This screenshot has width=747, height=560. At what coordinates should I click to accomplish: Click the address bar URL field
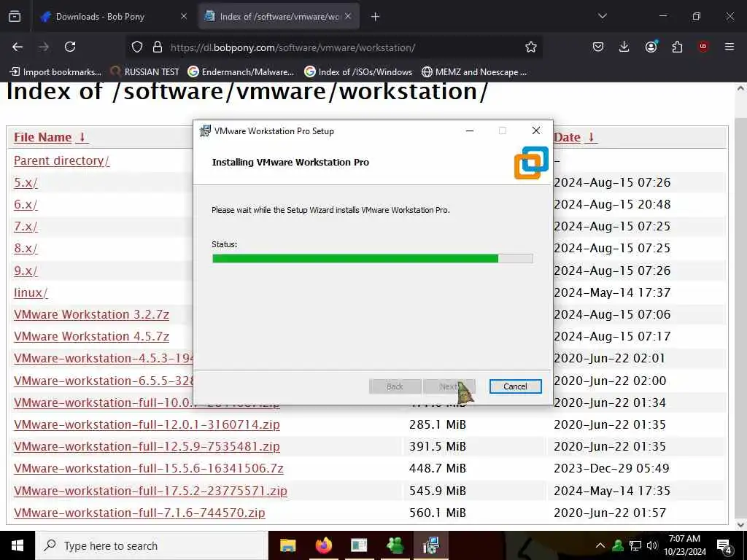(333, 47)
